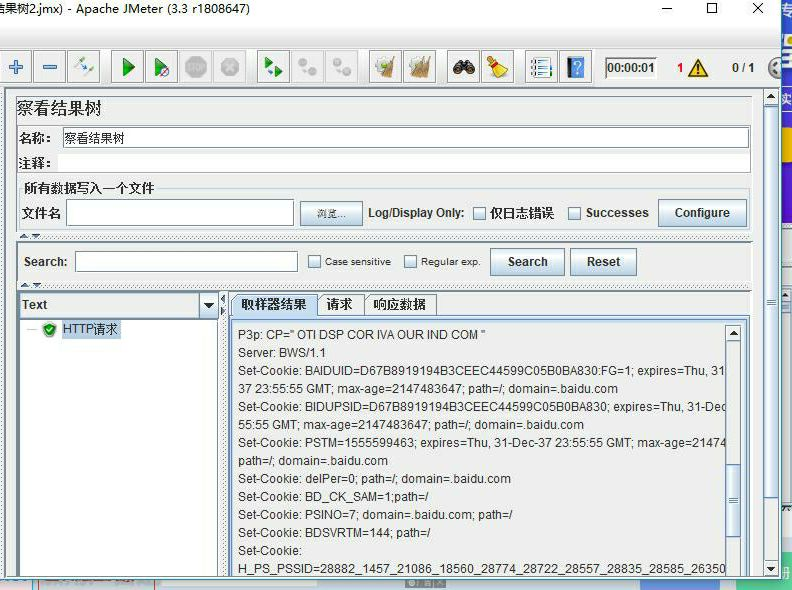
Task: Click Remote stop all icon
Action: click(307, 67)
